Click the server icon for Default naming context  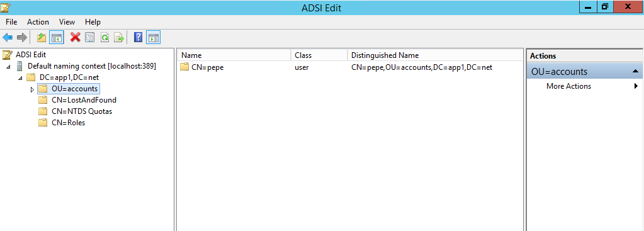point(20,66)
